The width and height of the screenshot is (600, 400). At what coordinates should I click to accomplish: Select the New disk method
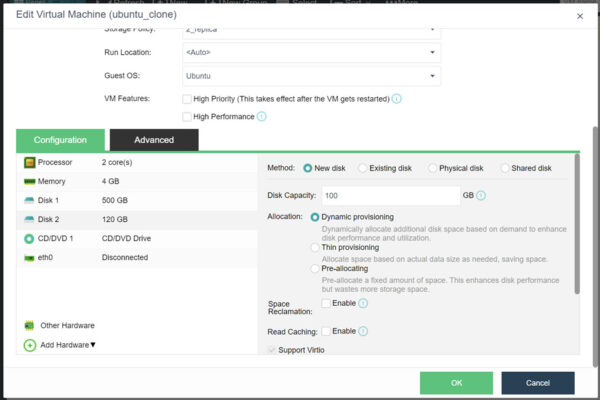307,168
